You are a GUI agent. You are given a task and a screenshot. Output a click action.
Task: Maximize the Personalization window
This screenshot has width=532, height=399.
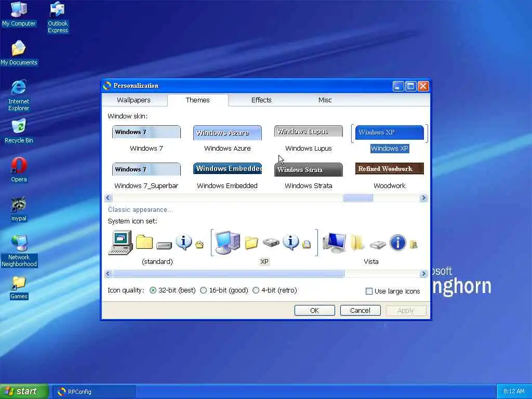click(410, 86)
